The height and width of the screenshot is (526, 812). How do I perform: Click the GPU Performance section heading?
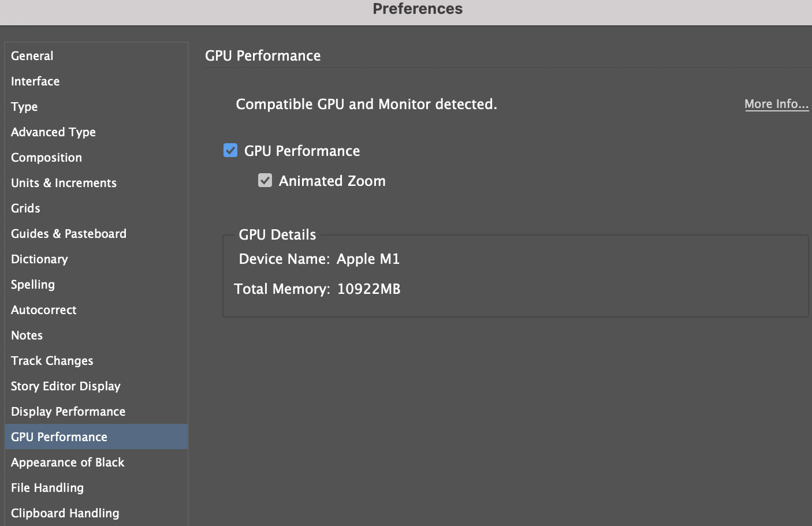pos(263,55)
